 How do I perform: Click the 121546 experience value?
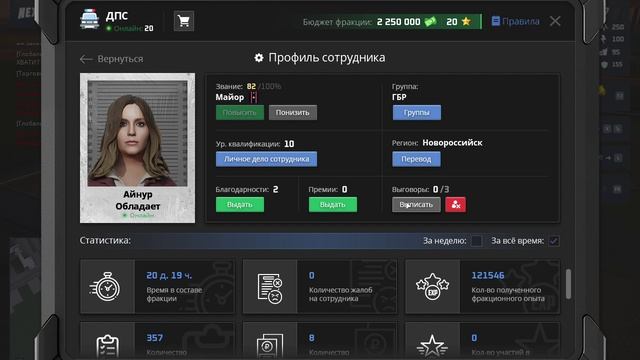488,276
